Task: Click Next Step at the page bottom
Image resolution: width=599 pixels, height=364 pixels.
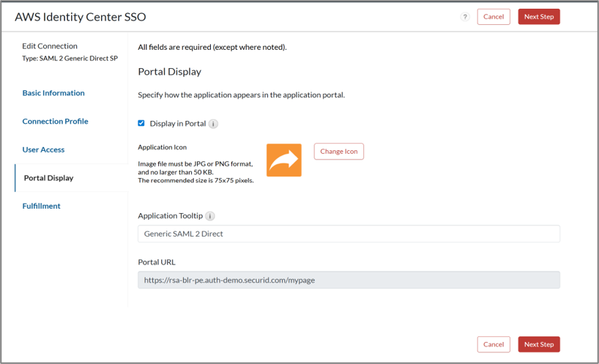Action: click(x=539, y=344)
